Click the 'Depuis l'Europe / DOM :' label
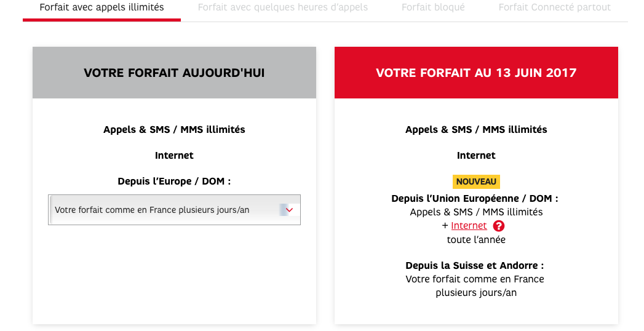This screenshot has width=644, height=331. (174, 181)
